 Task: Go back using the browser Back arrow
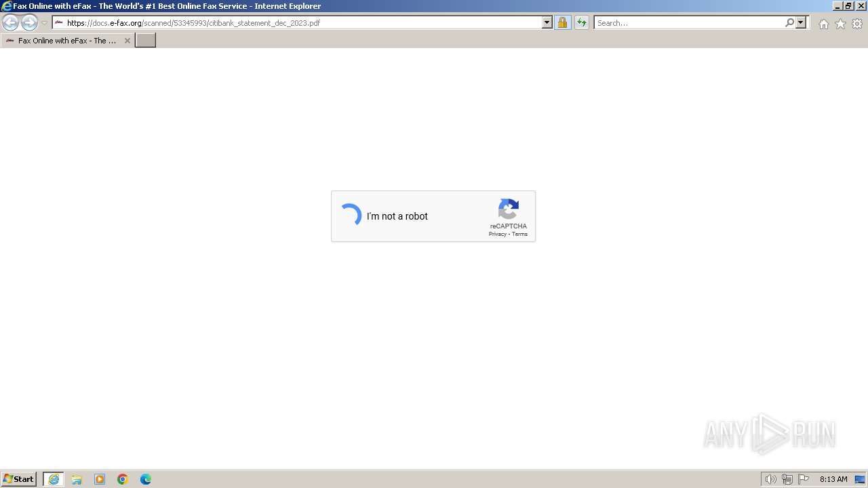10,23
